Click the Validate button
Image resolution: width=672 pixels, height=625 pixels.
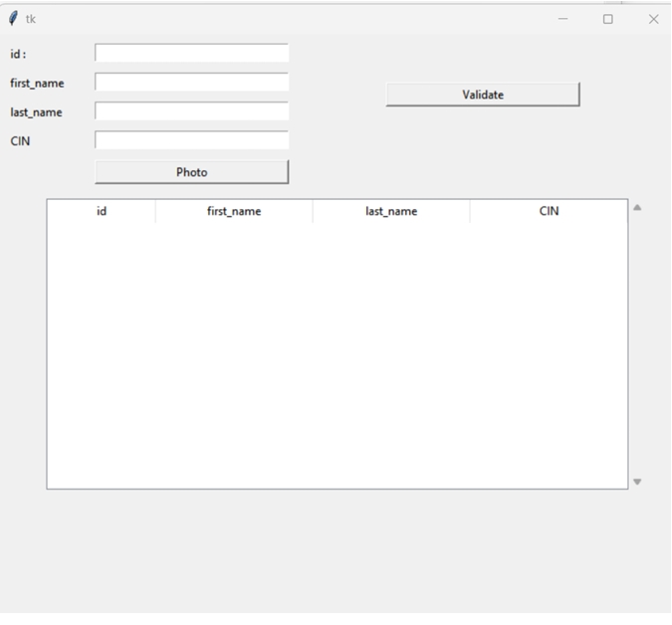click(x=482, y=95)
